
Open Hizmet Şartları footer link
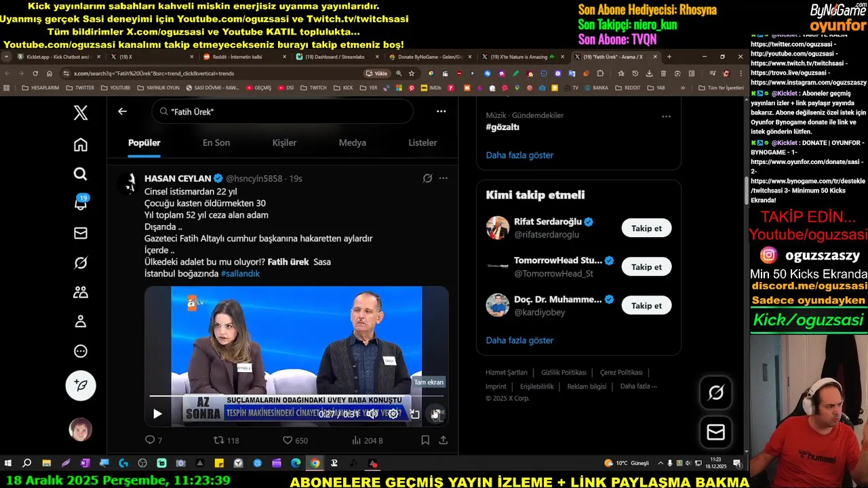506,372
